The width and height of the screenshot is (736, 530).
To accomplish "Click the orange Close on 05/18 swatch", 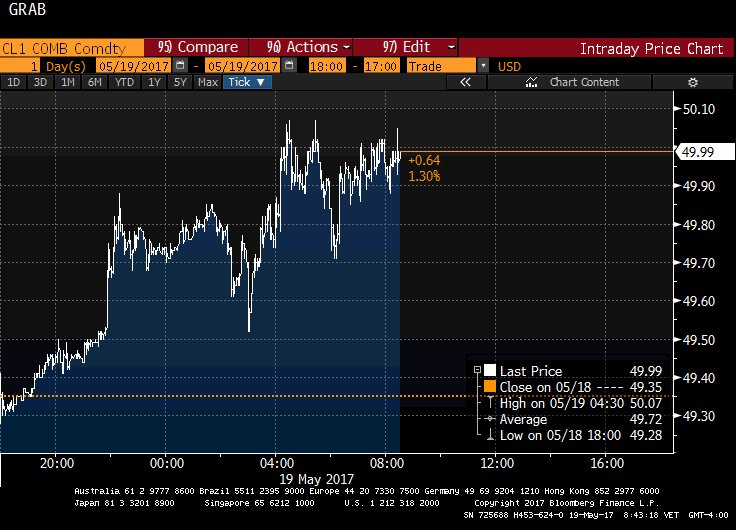I will (489, 387).
